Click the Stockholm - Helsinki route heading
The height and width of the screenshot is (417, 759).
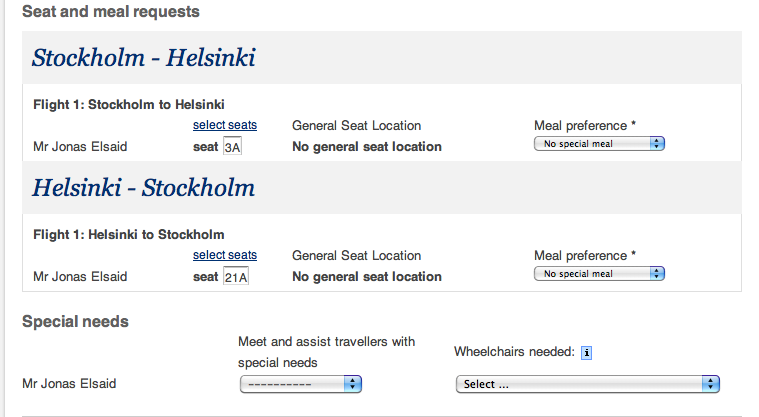pyautogui.click(x=144, y=58)
